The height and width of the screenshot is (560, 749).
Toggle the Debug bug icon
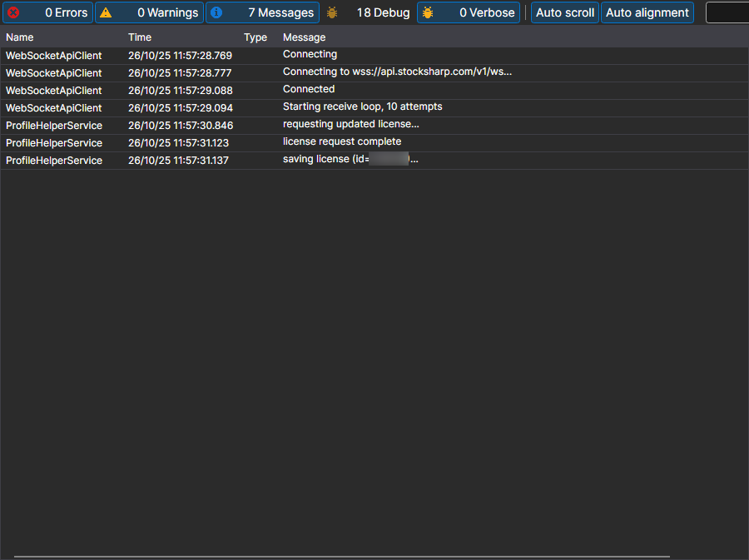point(332,12)
